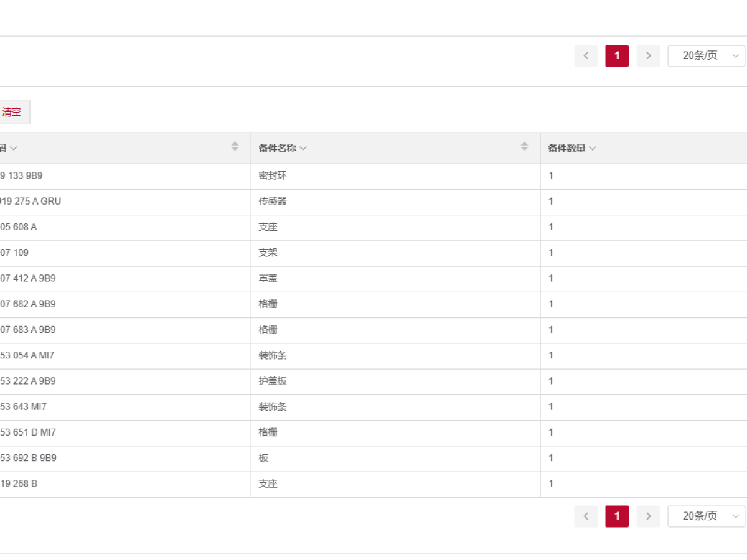This screenshot has width=747, height=560.
Task: Go to previous page using bottom pagination arrow
Action: point(586,516)
